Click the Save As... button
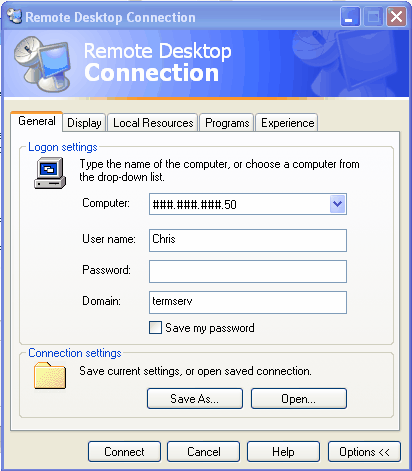Image resolution: width=412 pixels, height=471 pixels. (195, 398)
